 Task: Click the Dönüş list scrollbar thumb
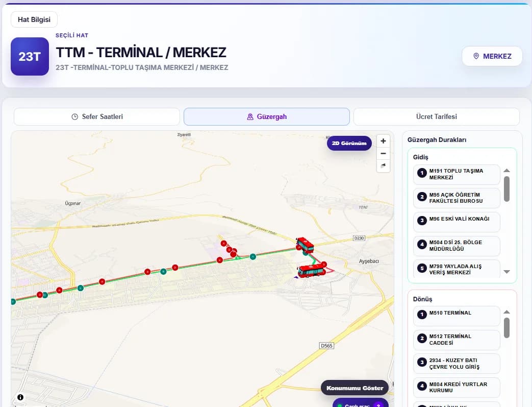506,328
